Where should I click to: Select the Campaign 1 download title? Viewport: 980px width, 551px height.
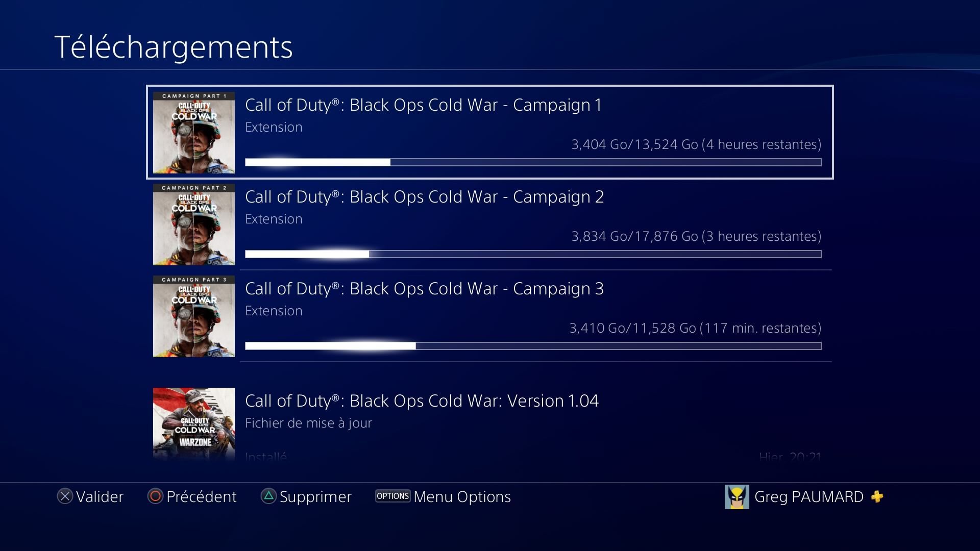coord(423,105)
